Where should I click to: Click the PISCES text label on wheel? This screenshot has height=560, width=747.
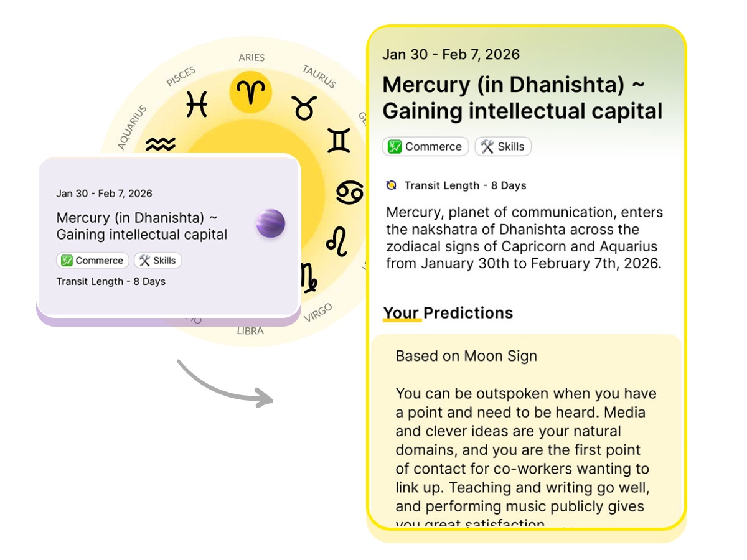click(x=181, y=77)
